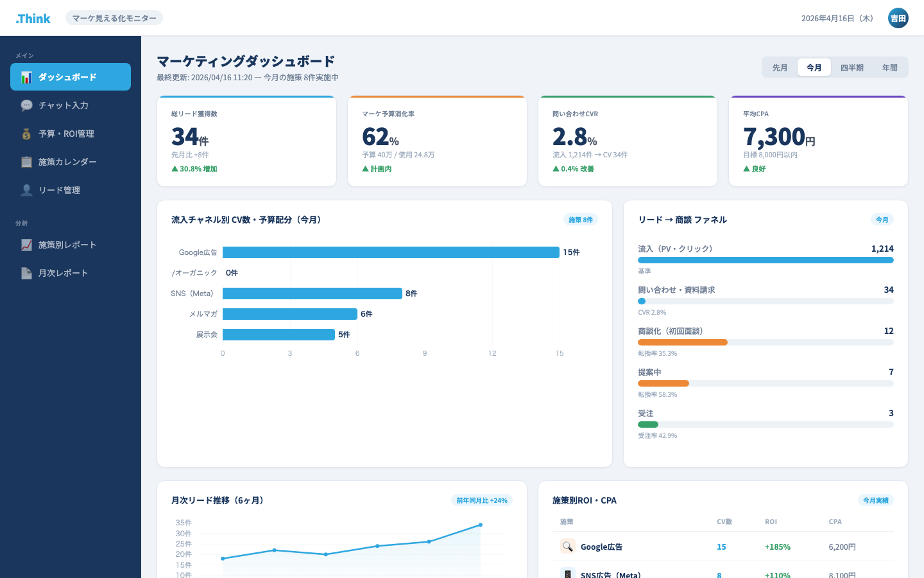924x578 pixels.
Task: Click the 吉田 user avatar
Action: click(x=898, y=18)
